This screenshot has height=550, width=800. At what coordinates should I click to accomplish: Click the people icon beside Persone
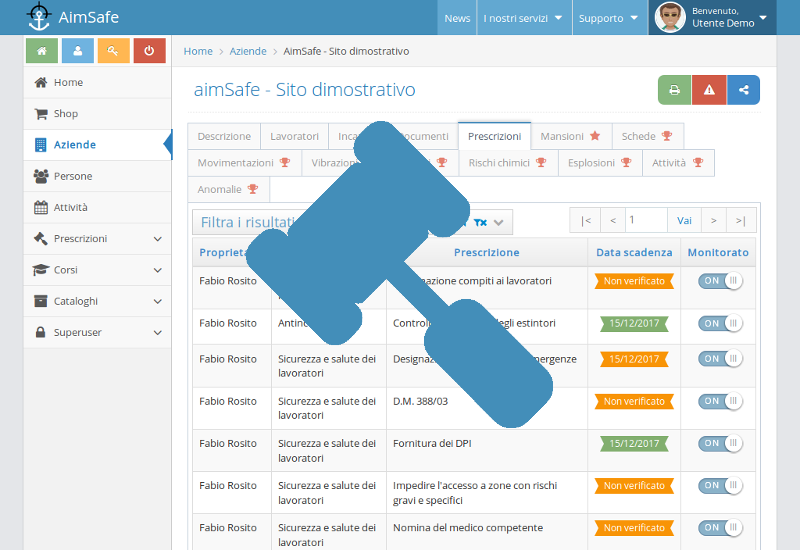pos(41,176)
